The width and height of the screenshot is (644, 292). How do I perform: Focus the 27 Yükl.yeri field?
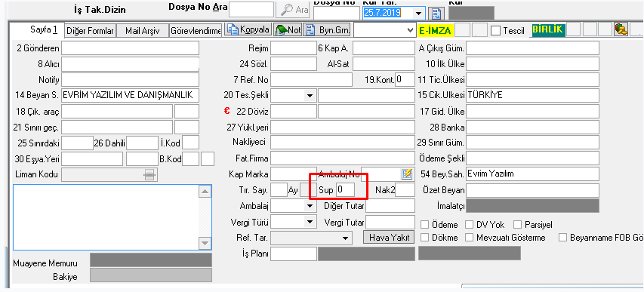pos(343,128)
